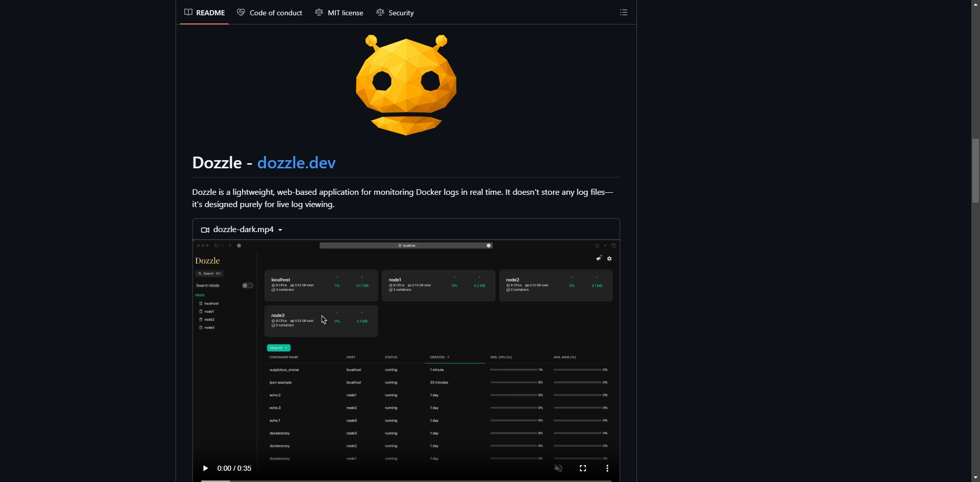Open the video's three-dot options menu
Screen dimensions: 980x482
click(607, 468)
